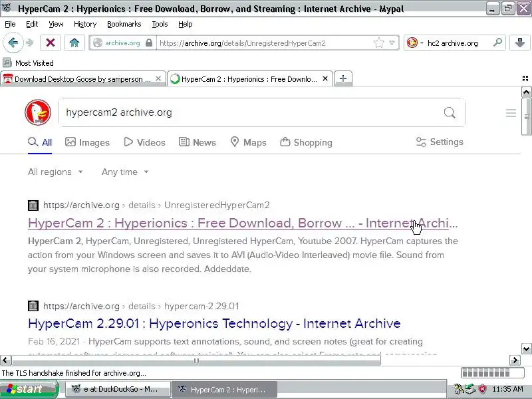Click the vertical scrollbar thumb
This screenshot has width=532, height=399.
tap(526, 117)
